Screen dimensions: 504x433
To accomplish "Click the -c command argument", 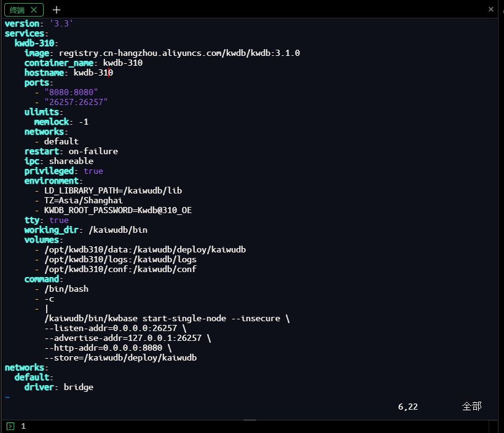I will coord(49,299).
